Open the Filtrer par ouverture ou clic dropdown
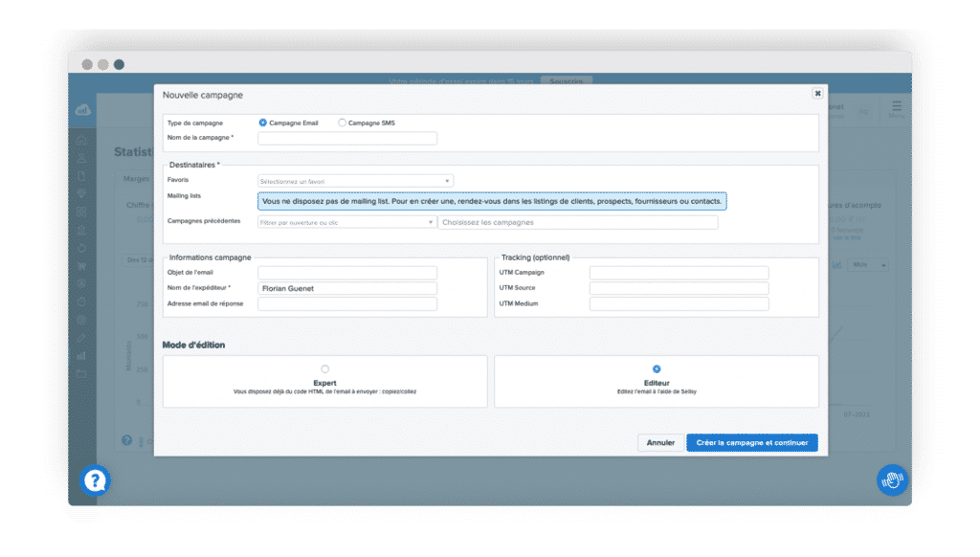The width and height of the screenshot is (980, 557). point(346,221)
